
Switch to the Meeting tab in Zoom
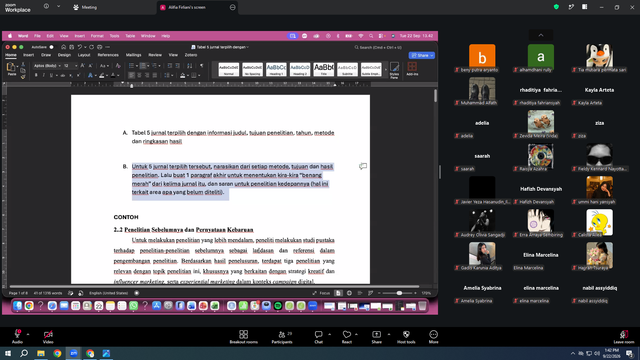click(x=86, y=7)
